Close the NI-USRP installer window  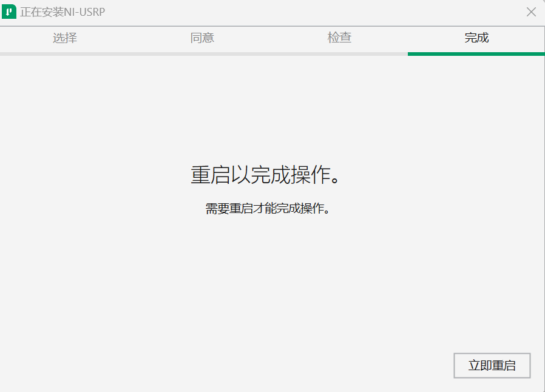click(531, 12)
